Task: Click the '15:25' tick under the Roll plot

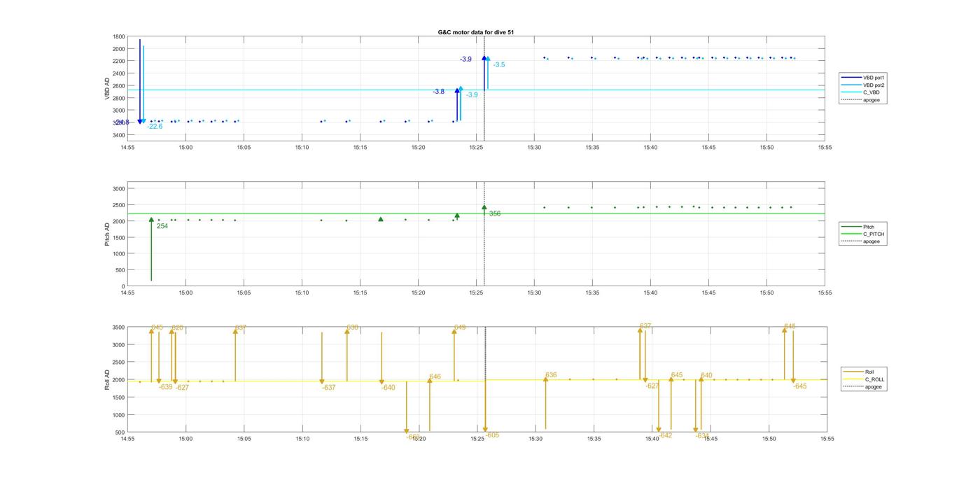Action: pyautogui.click(x=477, y=440)
